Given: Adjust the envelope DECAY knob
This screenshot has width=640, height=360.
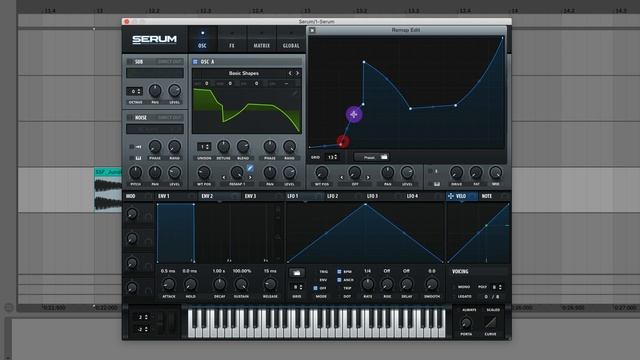Looking at the screenshot, I should (219, 284).
